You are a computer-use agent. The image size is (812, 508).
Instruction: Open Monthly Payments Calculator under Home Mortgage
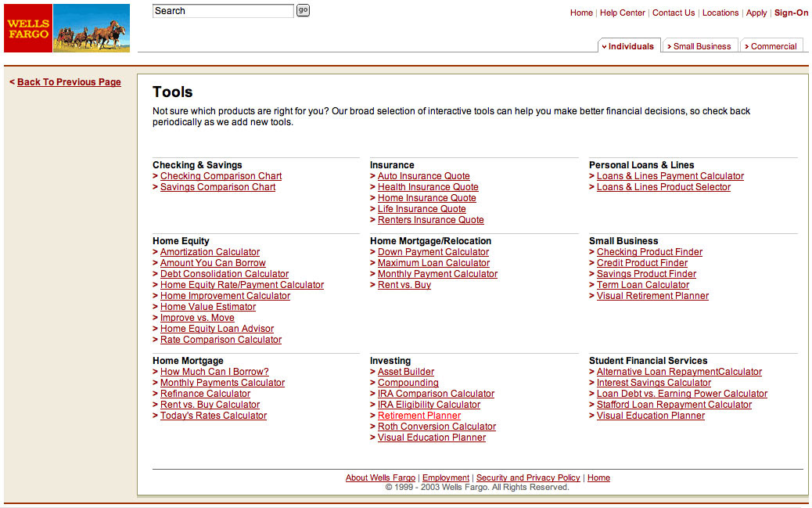coord(222,383)
